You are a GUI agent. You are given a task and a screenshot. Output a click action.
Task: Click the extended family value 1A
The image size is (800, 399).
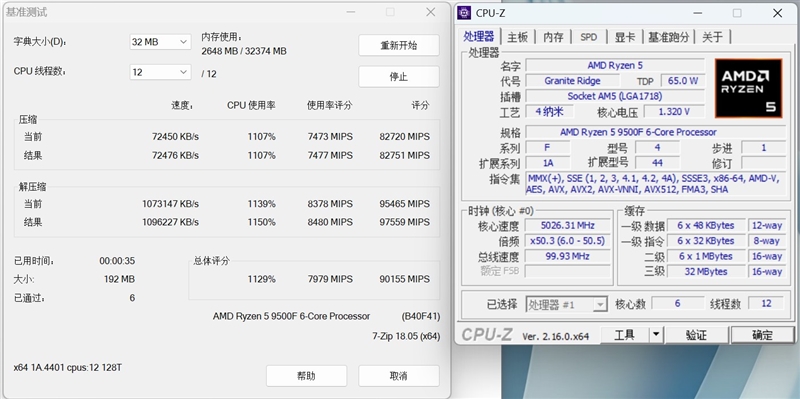[548, 163]
